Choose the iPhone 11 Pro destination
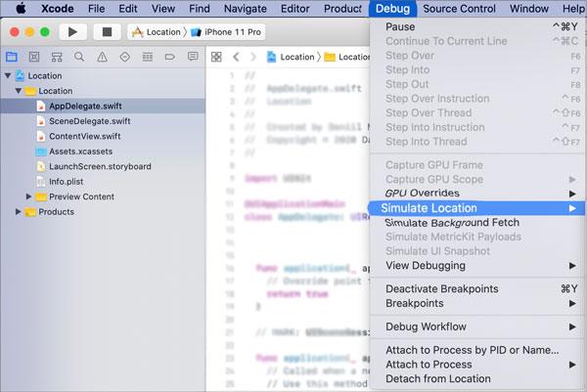 [226, 32]
